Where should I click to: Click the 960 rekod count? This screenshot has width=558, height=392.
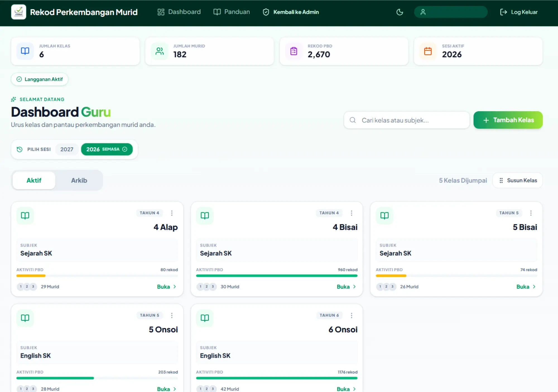pyautogui.click(x=348, y=270)
